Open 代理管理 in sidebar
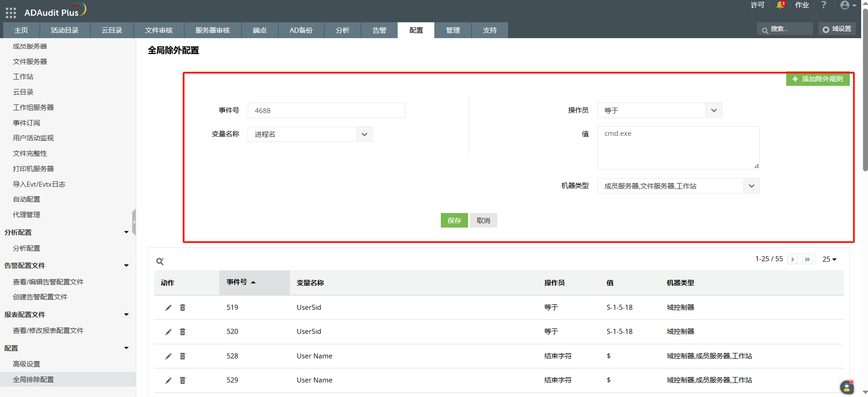The width and height of the screenshot is (868, 397). (x=26, y=214)
